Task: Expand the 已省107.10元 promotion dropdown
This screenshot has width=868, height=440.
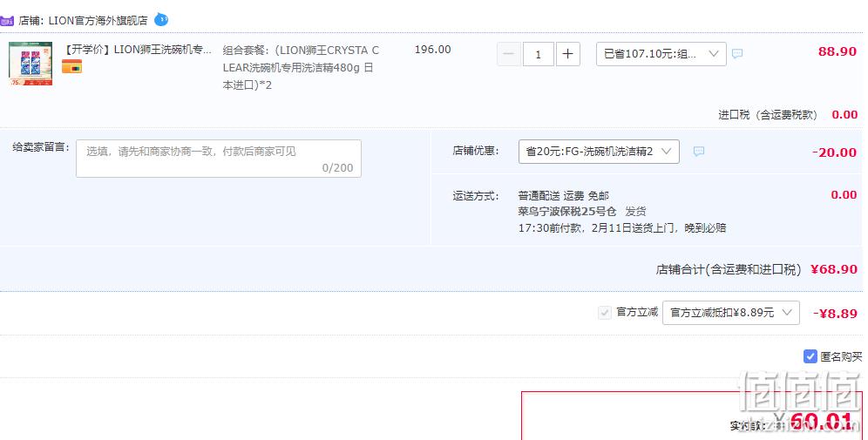Action: tap(661, 54)
